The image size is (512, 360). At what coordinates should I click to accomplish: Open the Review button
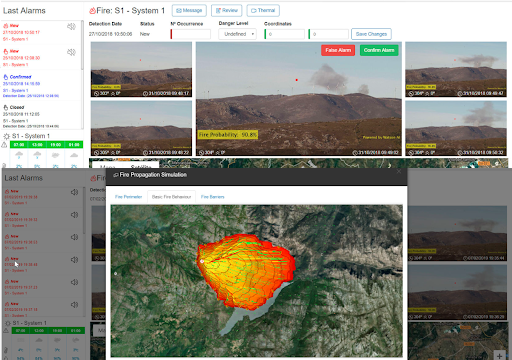pos(227,11)
